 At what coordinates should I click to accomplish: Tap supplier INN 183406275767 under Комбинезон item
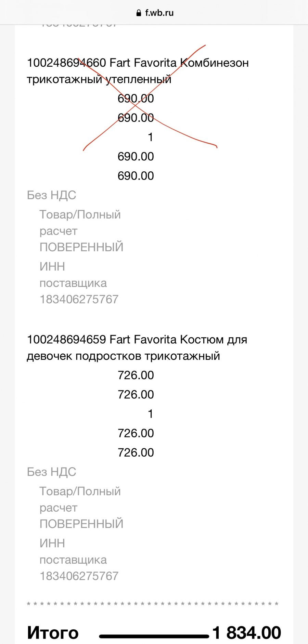[x=79, y=299]
